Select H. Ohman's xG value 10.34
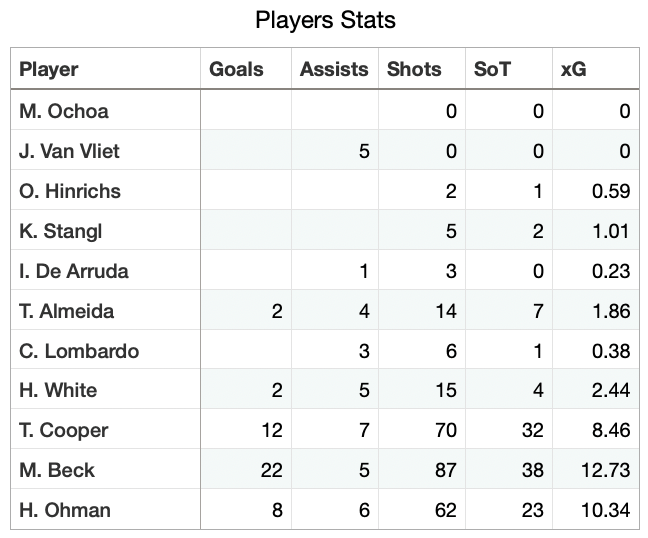The width and height of the screenshot is (648, 538). click(x=606, y=510)
